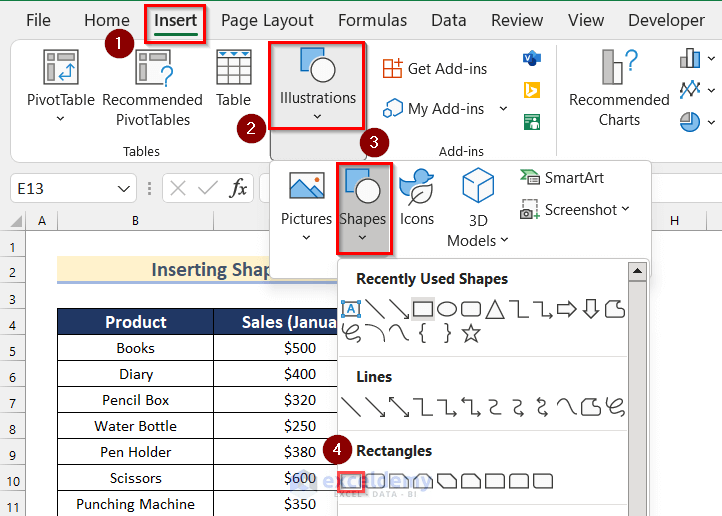
Task: Click the Bing Maps add-in icon
Action: 532,90
